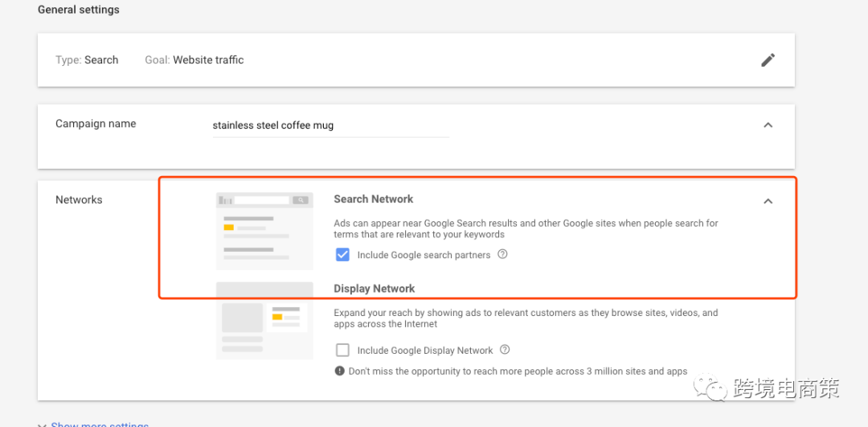Open help for Google Display Network

(x=505, y=350)
